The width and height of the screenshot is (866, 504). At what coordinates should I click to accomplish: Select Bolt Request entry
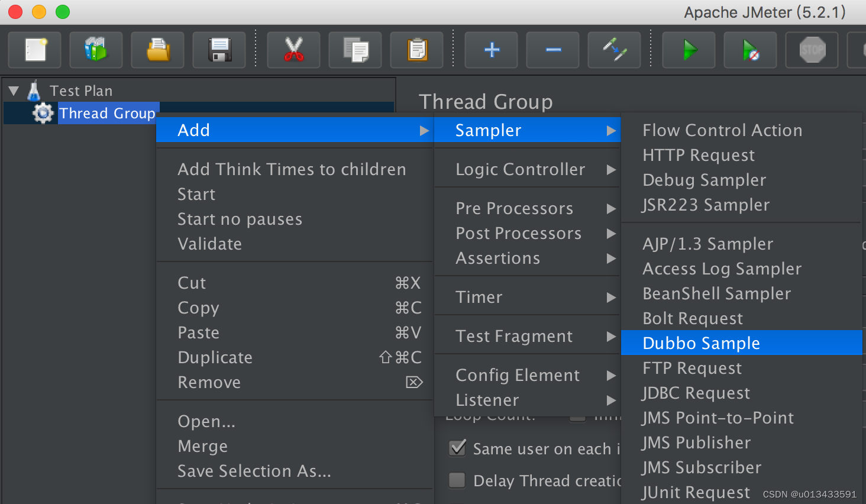pyautogui.click(x=742, y=318)
